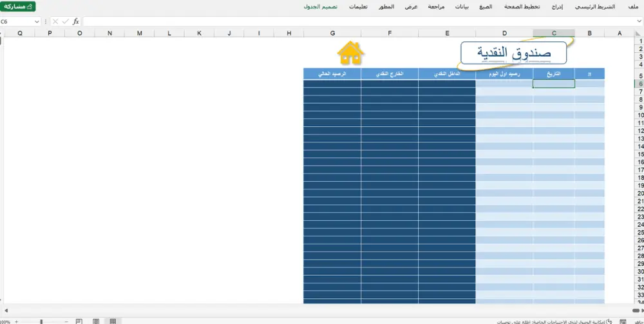Click the accessibility status icon
The width and height of the screenshot is (644, 324).
[609, 321]
